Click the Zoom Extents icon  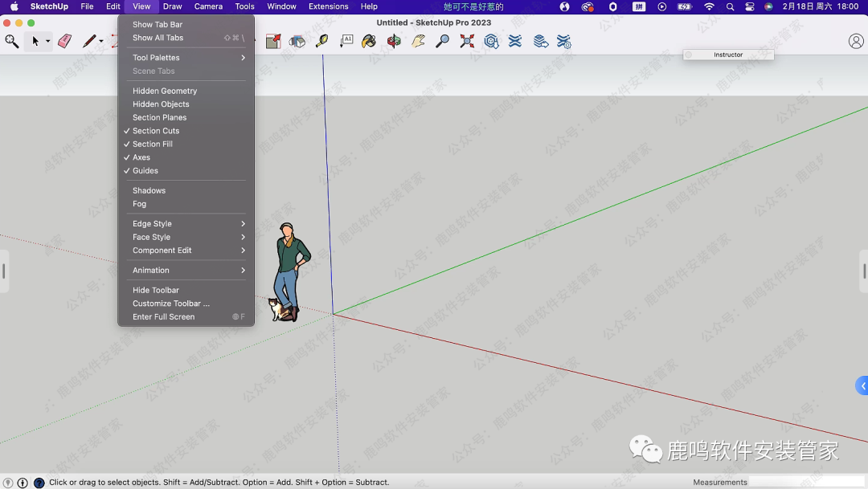(467, 41)
